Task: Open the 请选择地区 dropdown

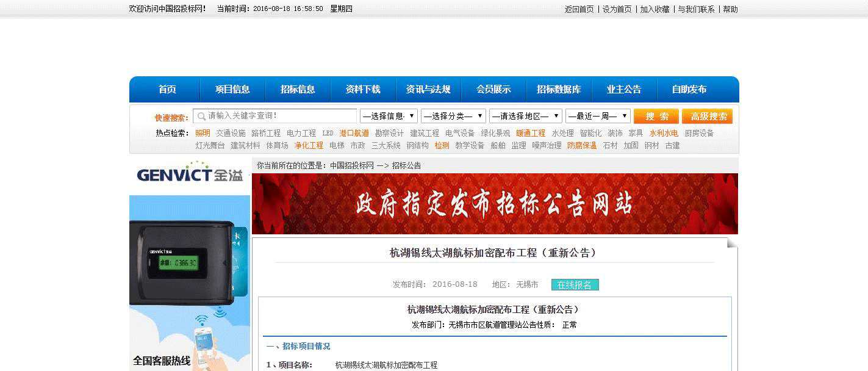Action: pyautogui.click(x=525, y=116)
